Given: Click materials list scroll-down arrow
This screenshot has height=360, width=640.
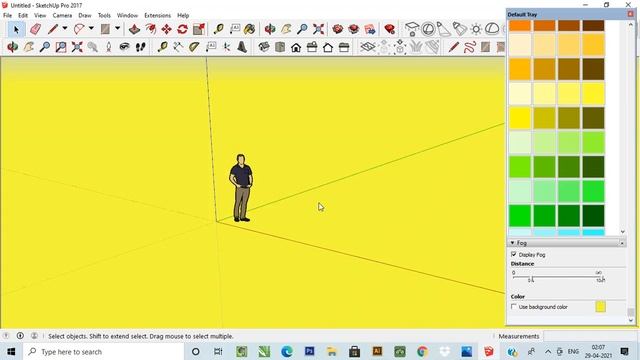Looking at the screenshot, I should coord(622,231).
